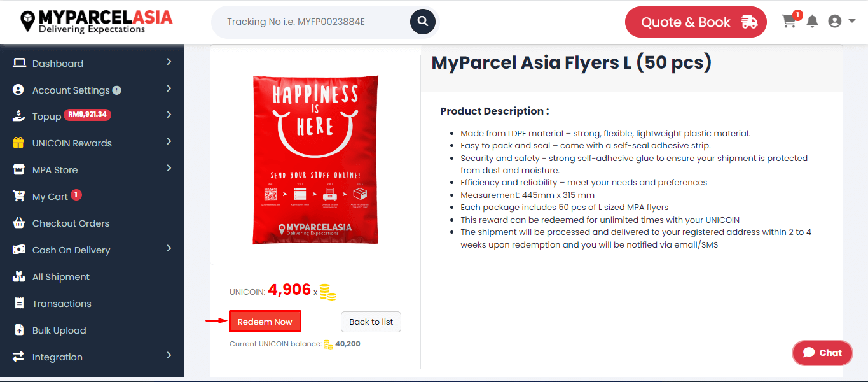Expand the UNICOIN Rewards chevron

click(169, 141)
